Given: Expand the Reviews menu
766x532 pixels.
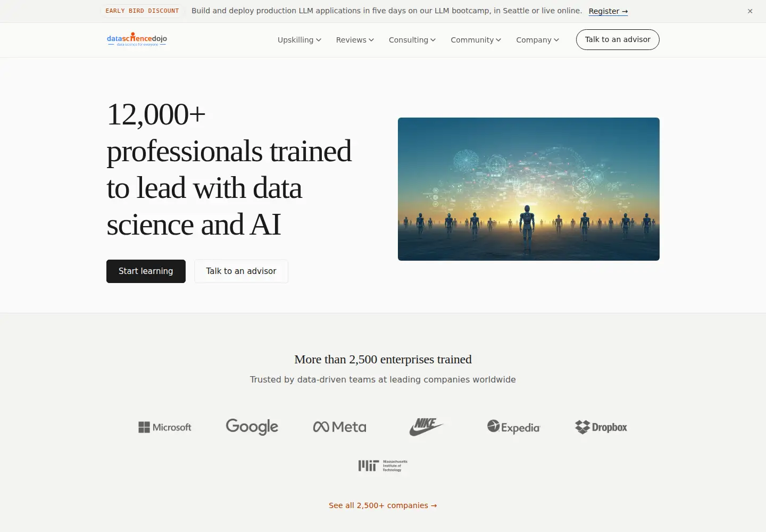Looking at the screenshot, I should tap(355, 40).
